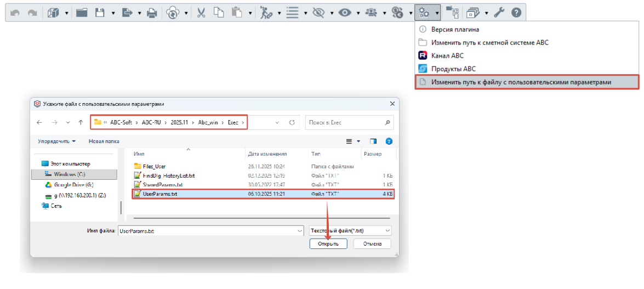The height and width of the screenshot is (289, 644).
Task: Expand the list lines dropdown arrow
Action: point(306,14)
